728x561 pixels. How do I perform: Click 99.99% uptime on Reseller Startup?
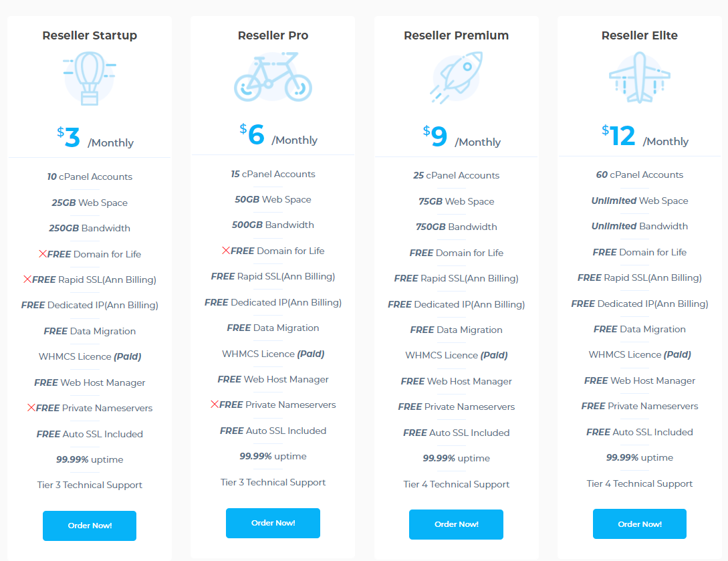click(x=90, y=459)
